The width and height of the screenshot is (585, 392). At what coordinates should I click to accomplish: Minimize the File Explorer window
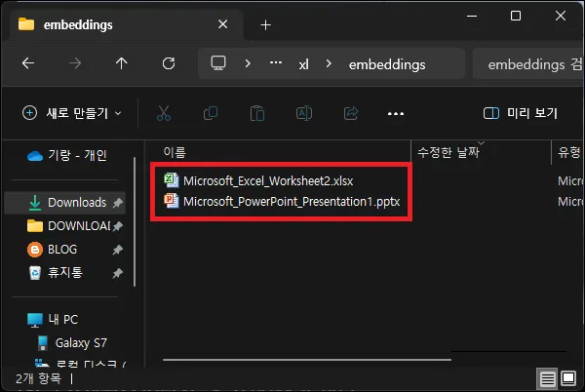(472, 16)
